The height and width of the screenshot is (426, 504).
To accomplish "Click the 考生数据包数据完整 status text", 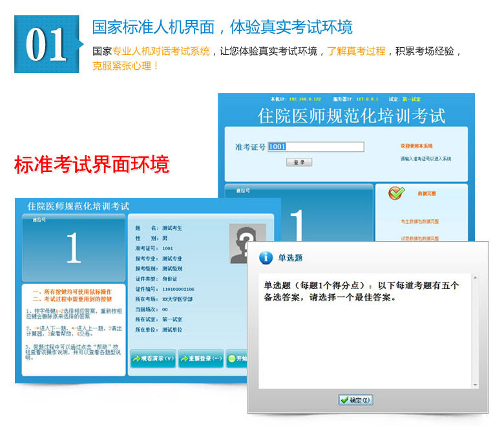I will 419,222.
